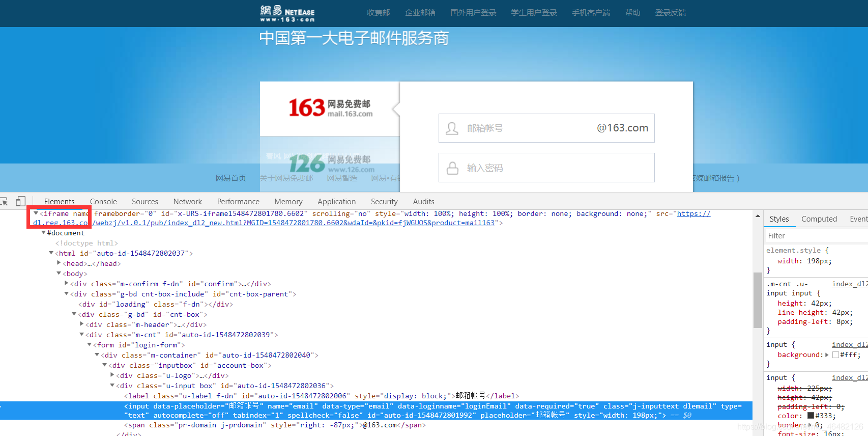868x436 pixels.
Task: Collapse the m-container div node
Action: point(97,355)
